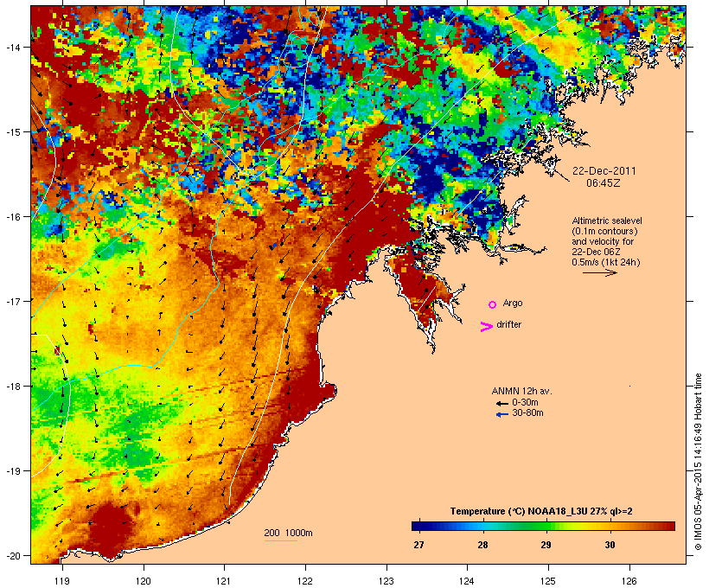Click the '30-80m' depth label
Screen dimensions: 709x588
(527, 413)
